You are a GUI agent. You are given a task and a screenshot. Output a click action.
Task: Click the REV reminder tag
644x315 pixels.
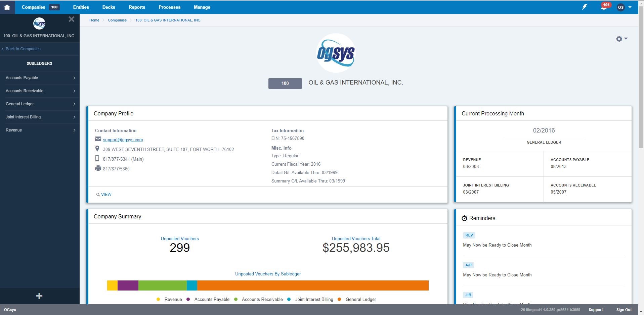tap(469, 235)
